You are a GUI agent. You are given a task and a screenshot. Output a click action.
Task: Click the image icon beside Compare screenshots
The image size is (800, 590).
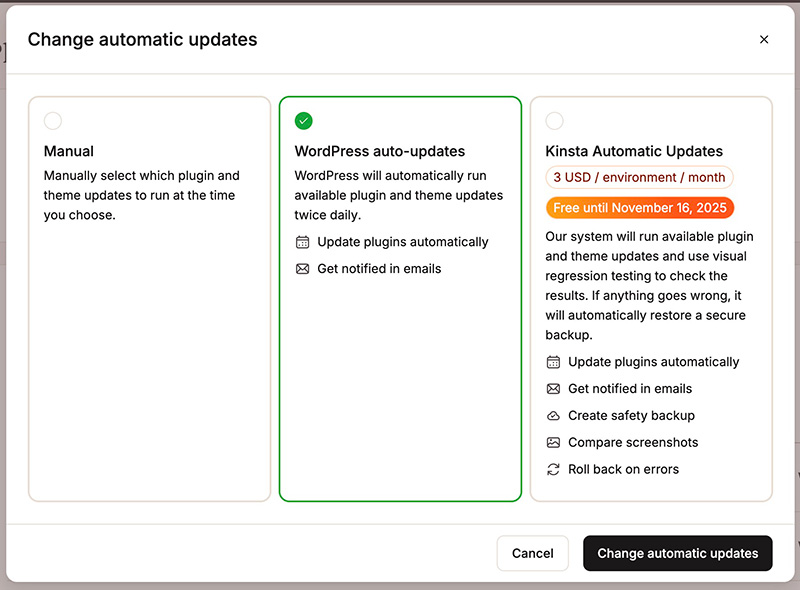(554, 442)
